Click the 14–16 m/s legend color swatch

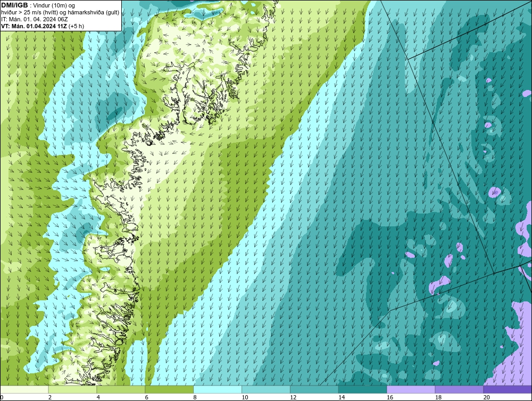pyautogui.click(x=363, y=389)
